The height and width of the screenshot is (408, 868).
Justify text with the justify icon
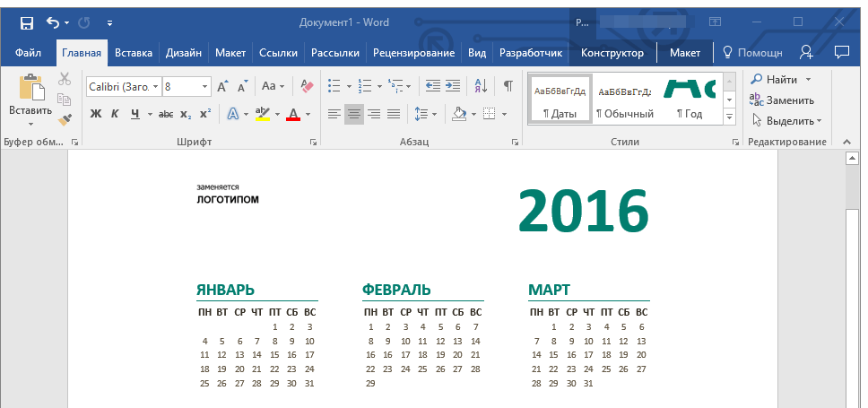point(394,114)
